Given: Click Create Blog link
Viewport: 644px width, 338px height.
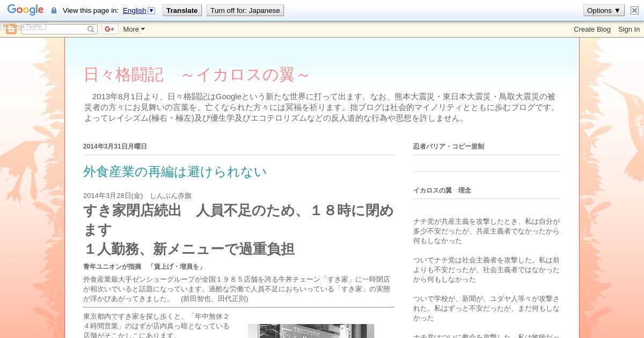Looking at the screenshot, I should (592, 29).
